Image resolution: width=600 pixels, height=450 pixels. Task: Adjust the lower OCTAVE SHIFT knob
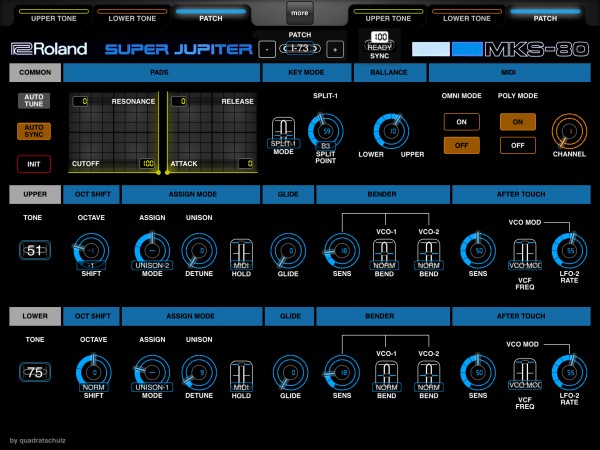point(93,373)
